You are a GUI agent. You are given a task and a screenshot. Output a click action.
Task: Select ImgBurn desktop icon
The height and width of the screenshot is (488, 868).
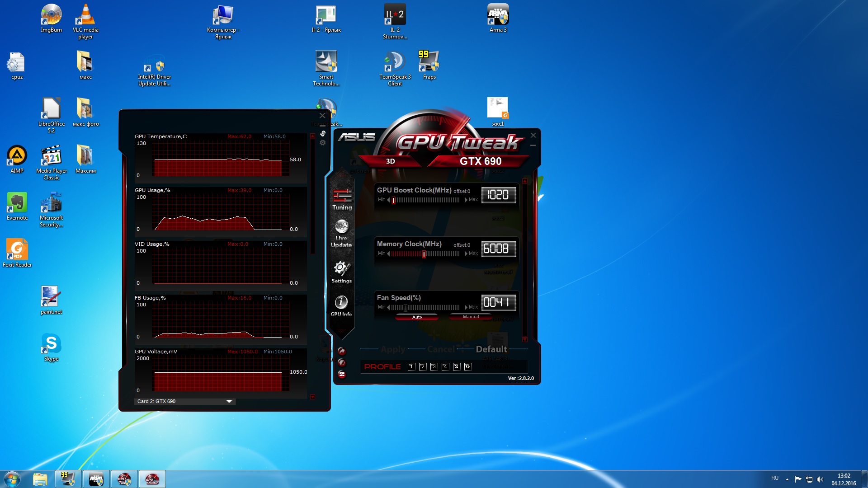pos(51,18)
